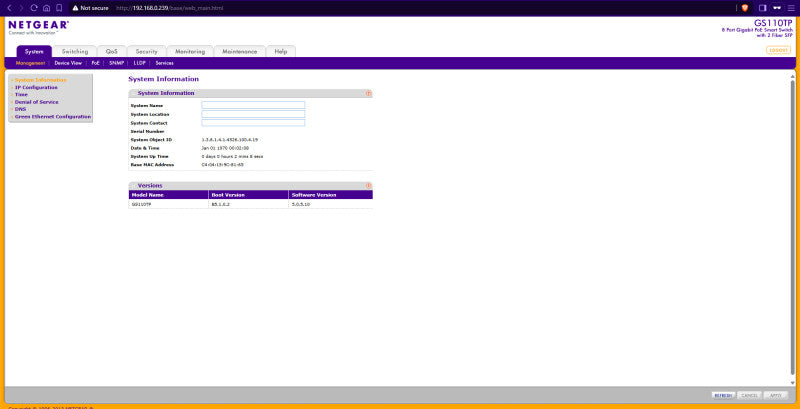
Task: Open IP Configuration in the sidebar
Action: (36, 87)
